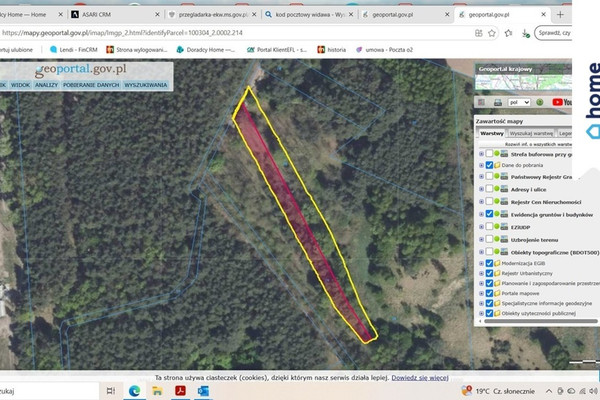The image size is (600, 400).
Task: Click the green help icon beside language selector
Action: coord(540,102)
